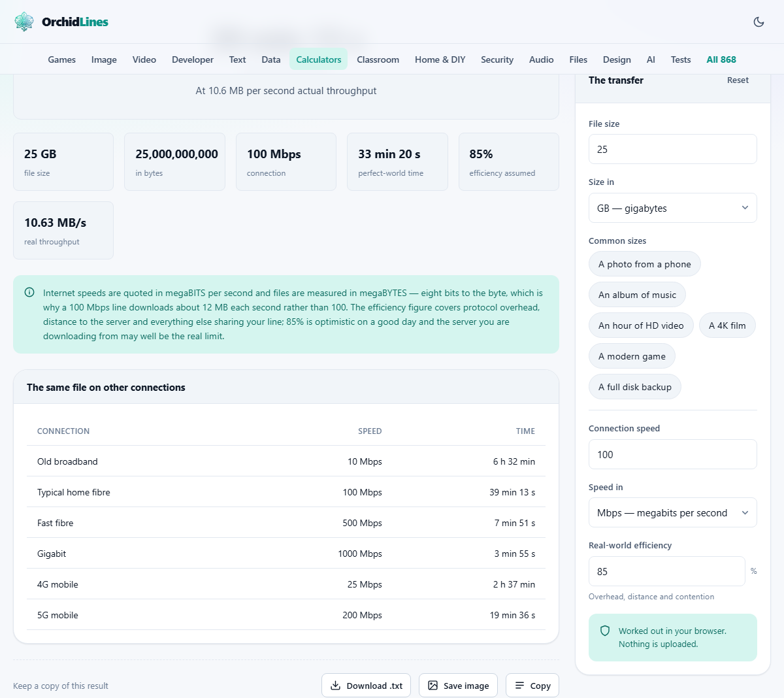Screen dimensions: 784x698
Task: Click the 1000 Mbps speed value
Action: (360, 554)
